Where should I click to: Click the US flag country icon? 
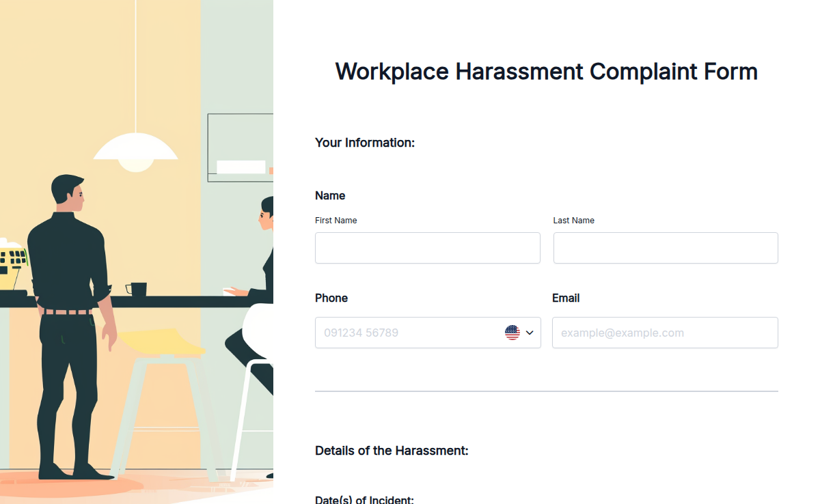coord(512,333)
